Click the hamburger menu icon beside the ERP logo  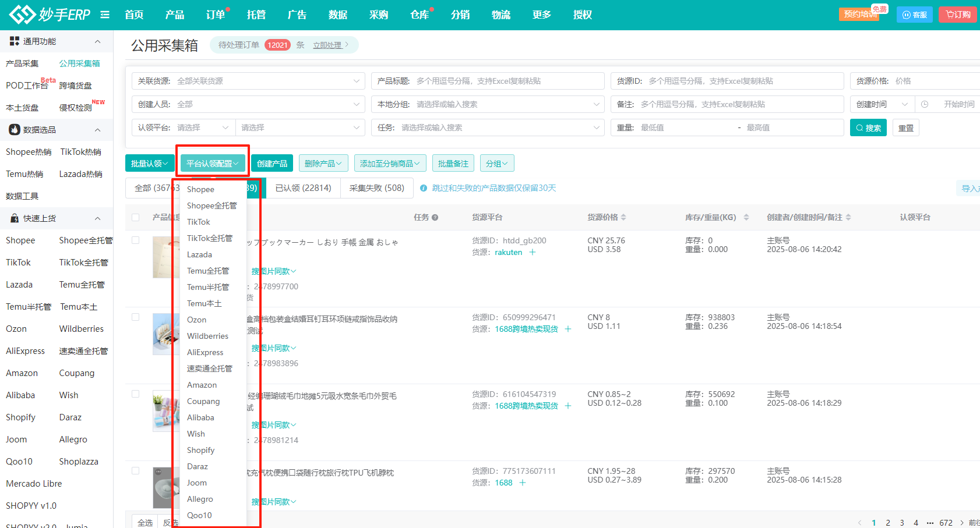point(105,15)
